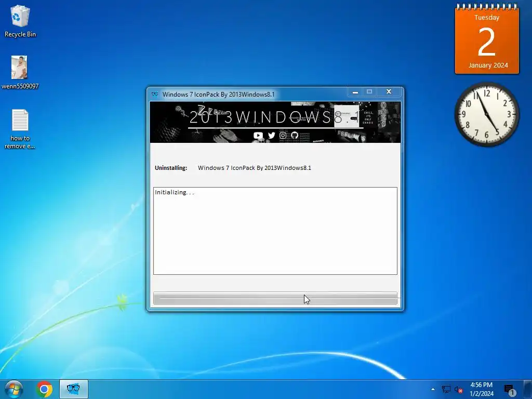Click the taskbar clock showing 4:56 PM

pos(482,389)
